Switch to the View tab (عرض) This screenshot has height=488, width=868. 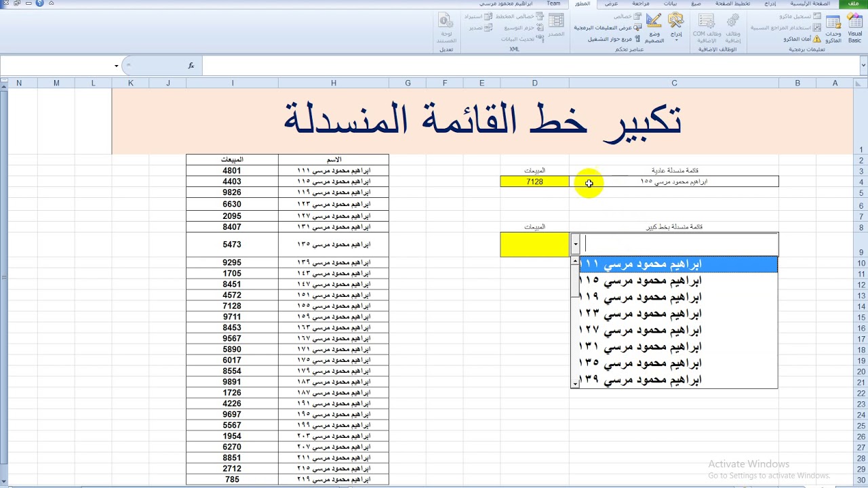coord(611,3)
